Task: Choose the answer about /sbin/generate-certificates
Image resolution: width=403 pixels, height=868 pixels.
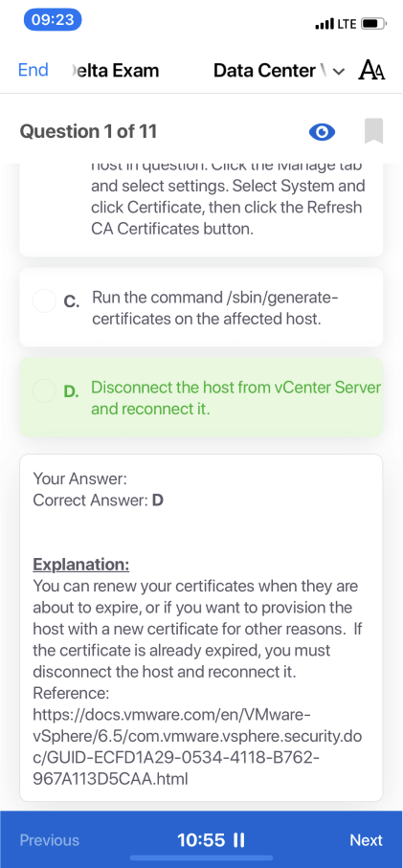Action: [201, 308]
